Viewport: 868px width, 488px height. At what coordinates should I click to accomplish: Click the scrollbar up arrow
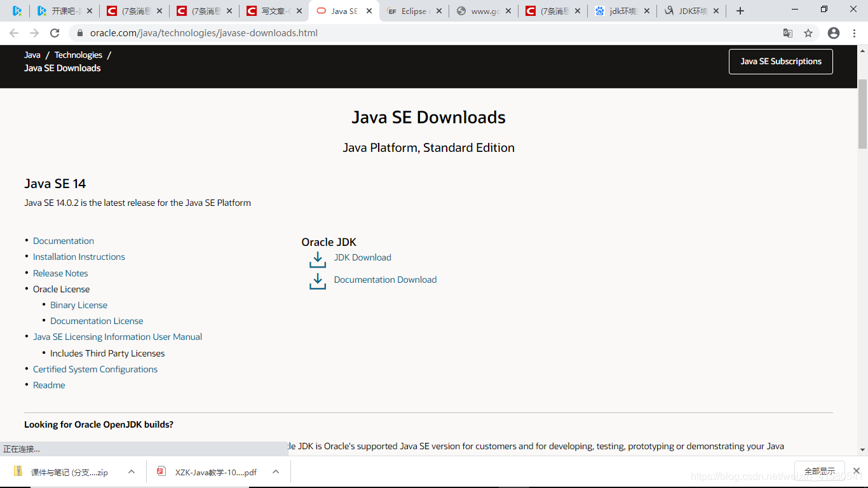(x=862, y=50)
